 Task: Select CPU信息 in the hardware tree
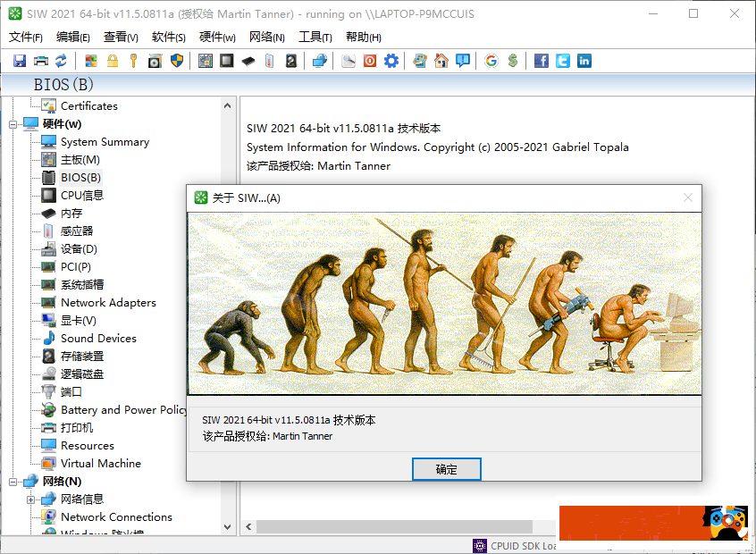coord(82,196)
